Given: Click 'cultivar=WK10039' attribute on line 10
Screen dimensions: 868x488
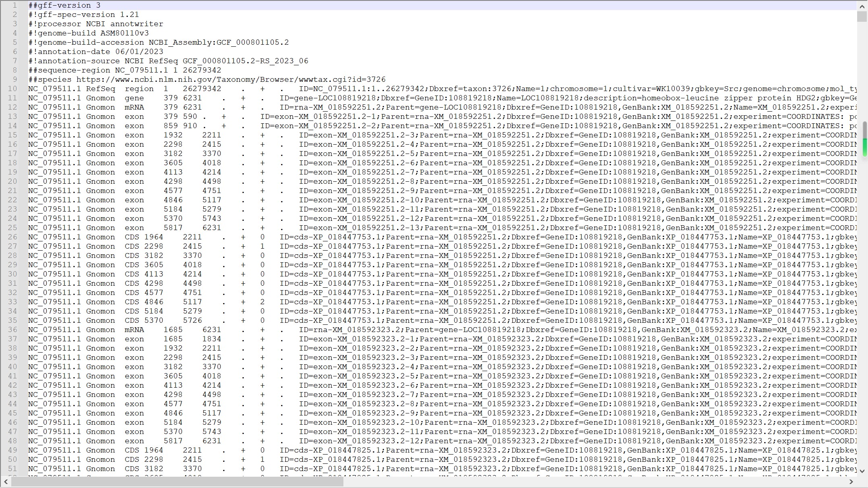Looking at the screenshot, I should 649,89.
